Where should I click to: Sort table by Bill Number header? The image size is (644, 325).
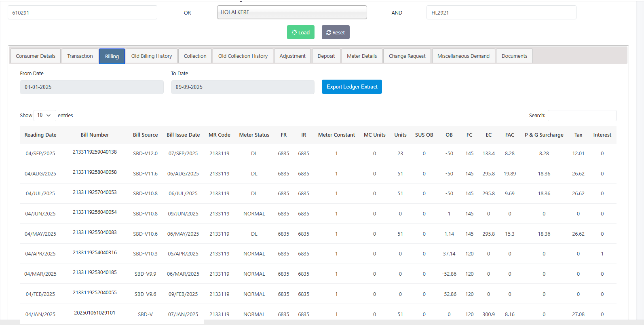pyautogui.click(x=95, y=135)
